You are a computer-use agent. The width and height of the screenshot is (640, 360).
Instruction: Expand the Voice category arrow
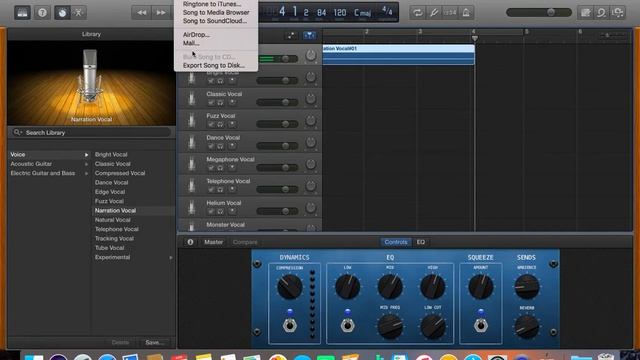(87, 155)
